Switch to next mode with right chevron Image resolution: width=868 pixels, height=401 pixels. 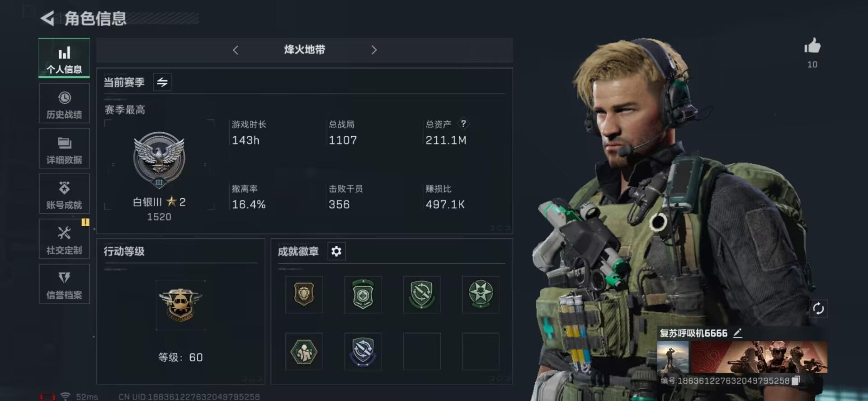pos(374,50)
